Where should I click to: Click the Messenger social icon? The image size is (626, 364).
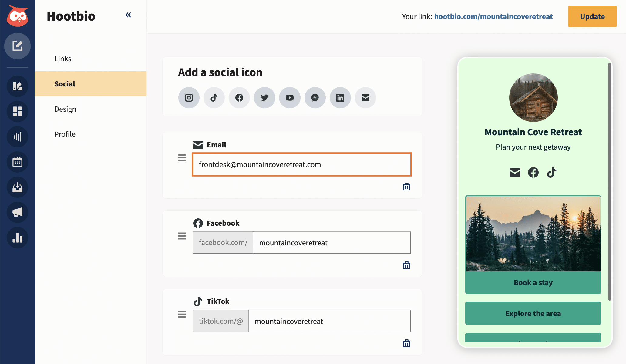click(x=315, y=97)
